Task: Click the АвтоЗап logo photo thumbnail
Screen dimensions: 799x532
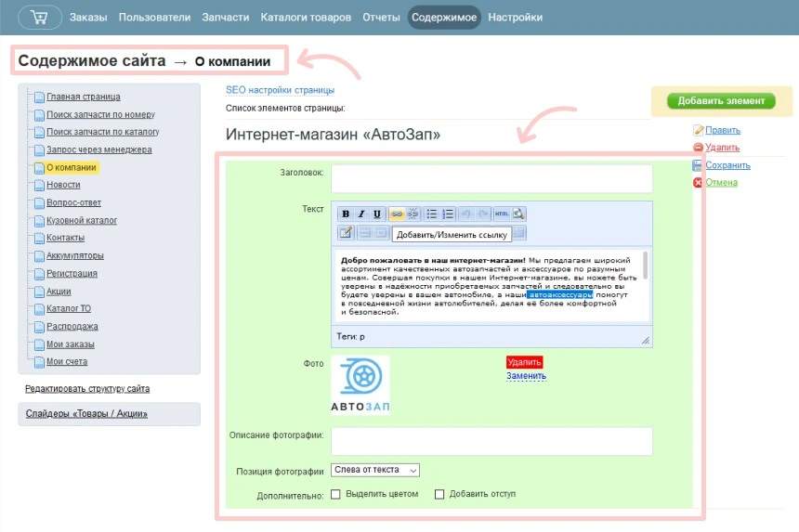Action: pyautogui.click(x=360, y=385)
